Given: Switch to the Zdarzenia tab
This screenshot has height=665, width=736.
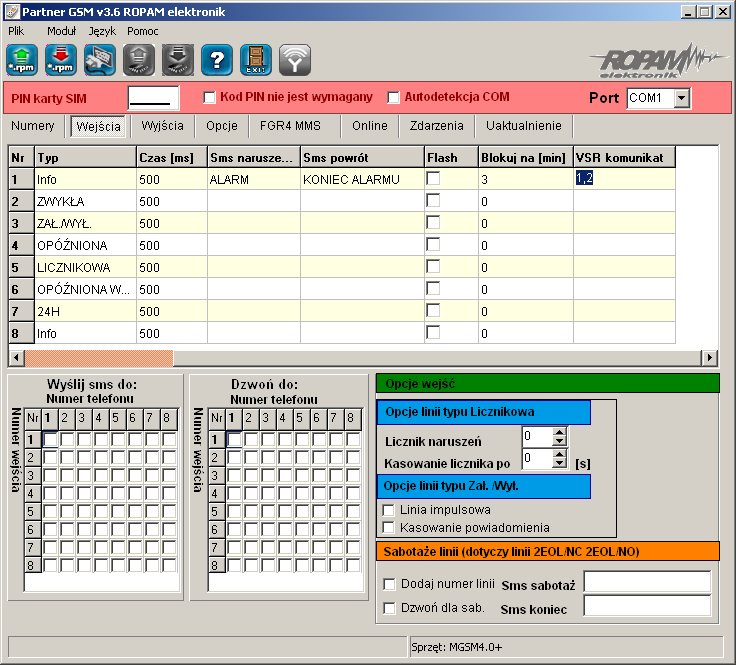Looking at the screenshot, I should point(437,126).
